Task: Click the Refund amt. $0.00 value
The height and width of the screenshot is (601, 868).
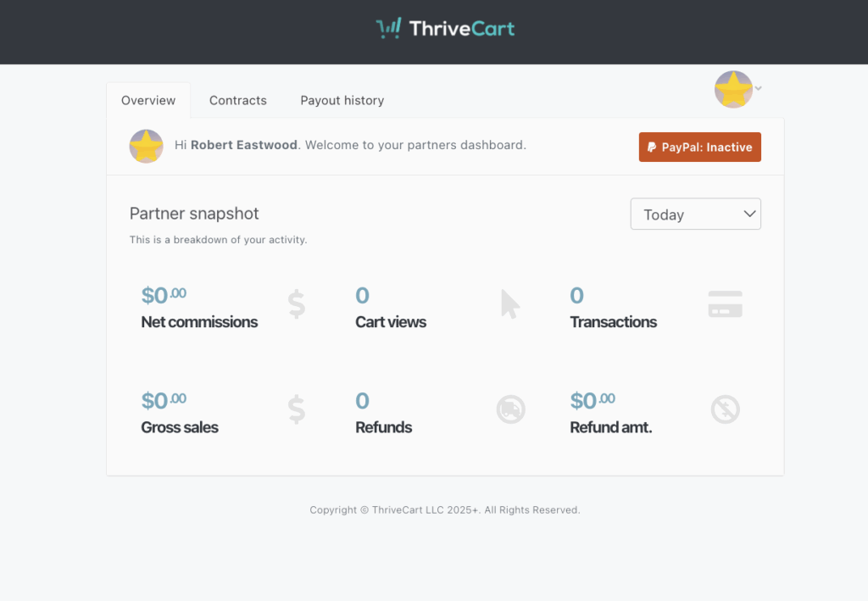Action: click(593, 400)
